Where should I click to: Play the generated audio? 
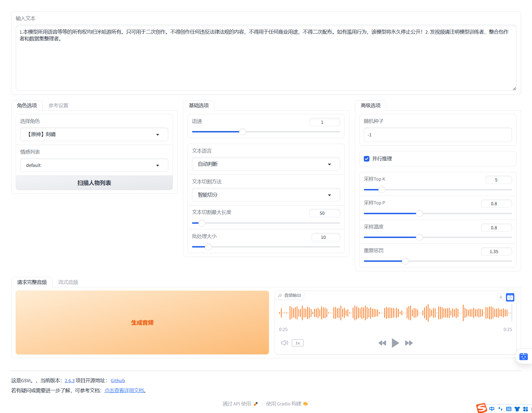395,343
